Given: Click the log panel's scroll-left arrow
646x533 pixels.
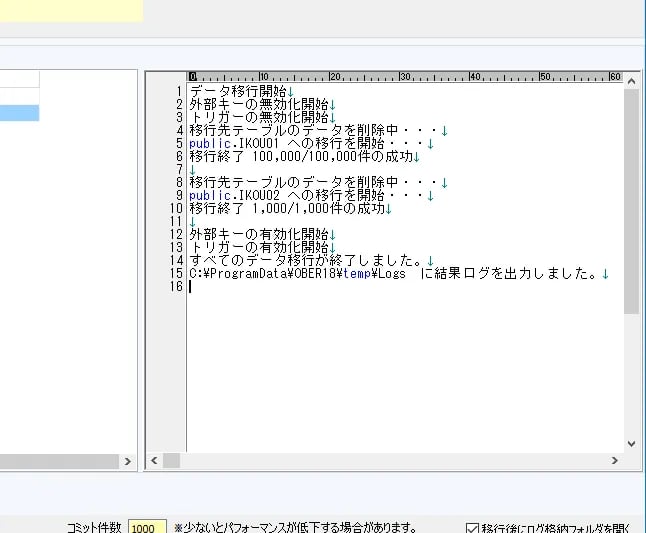Looking at the screenshot, I should 154,461.
